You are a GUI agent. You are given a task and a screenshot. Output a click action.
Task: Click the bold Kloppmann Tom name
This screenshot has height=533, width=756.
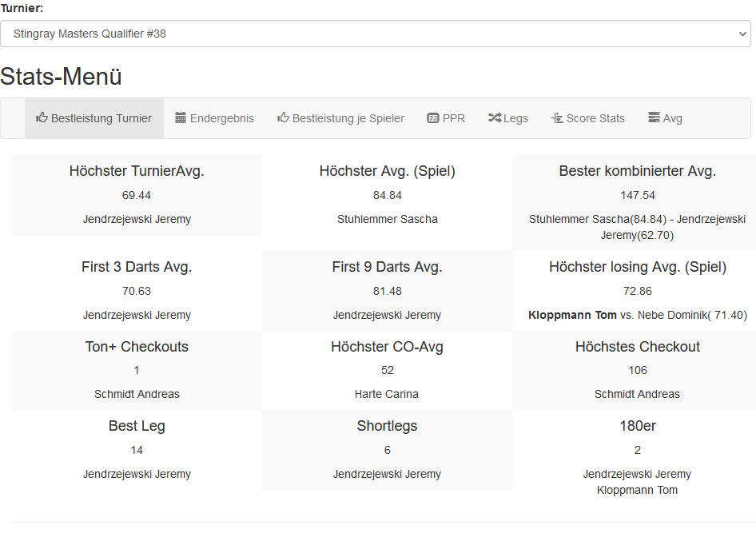click(572, 316)
